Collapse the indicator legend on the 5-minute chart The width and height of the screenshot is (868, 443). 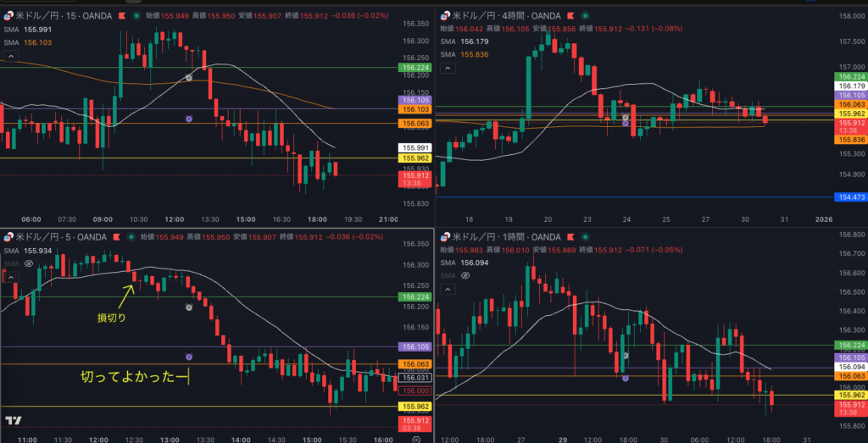pyautogui.click(x=11, y=277)
